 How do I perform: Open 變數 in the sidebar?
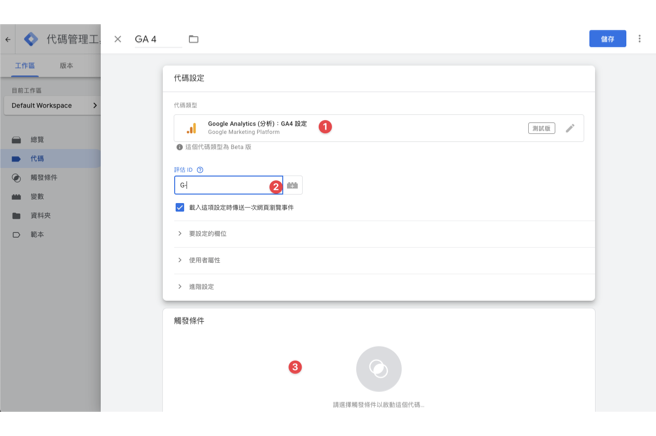click(x=50, y=197)
